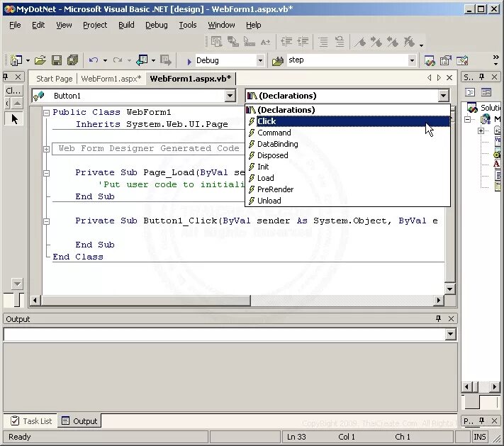The height and width of the screenshot is (446, 504).
Task: Open the Debug configuration dropdown
Action: coord(260,60)
